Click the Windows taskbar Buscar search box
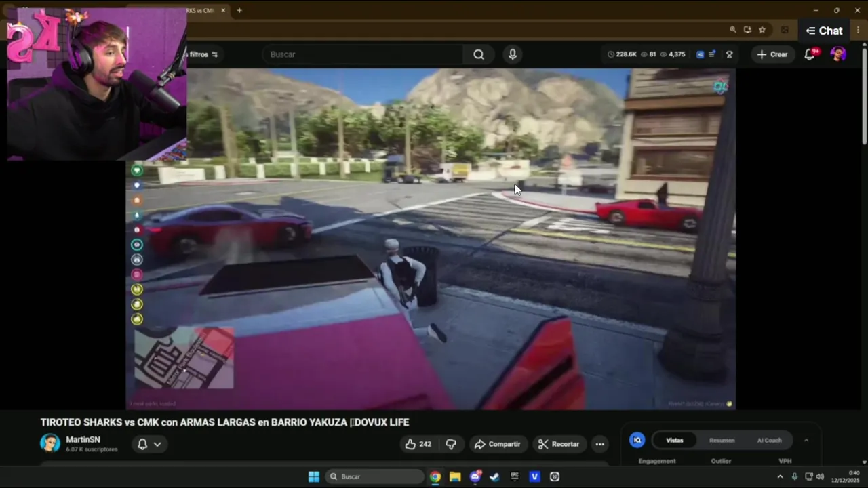Screen dimensions: 868x488 (374, 476)
